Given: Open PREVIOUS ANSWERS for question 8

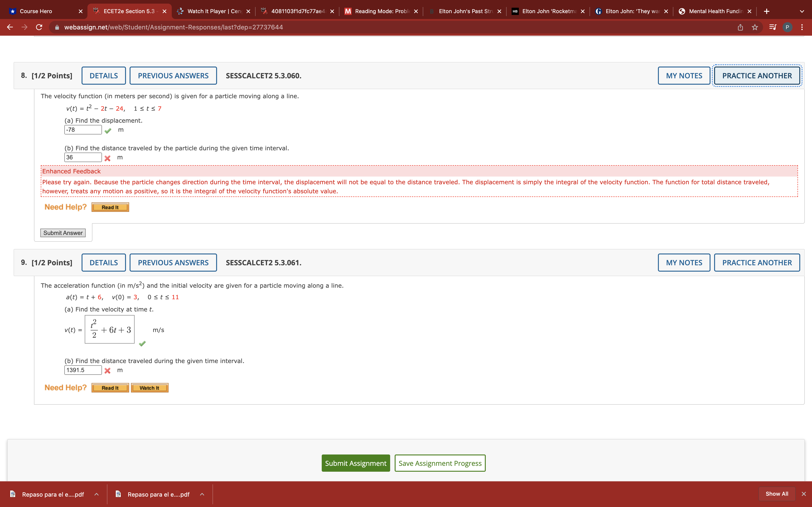Looking at the screenshot, I should (173, 75).
